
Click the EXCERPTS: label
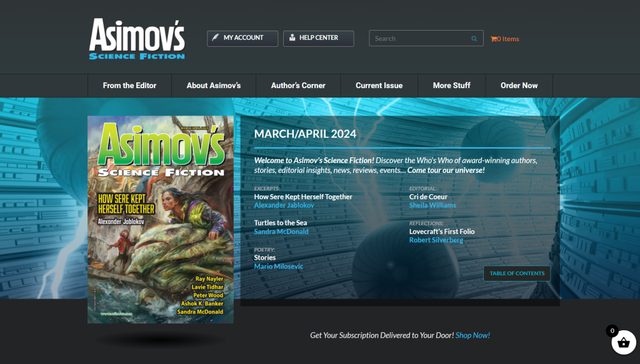click(267, 189)
